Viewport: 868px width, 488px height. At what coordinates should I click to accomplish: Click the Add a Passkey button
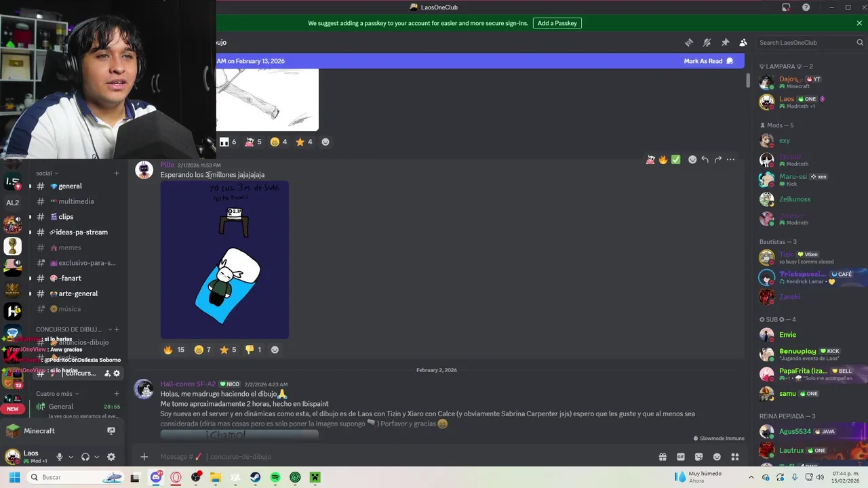coord(557,23)
